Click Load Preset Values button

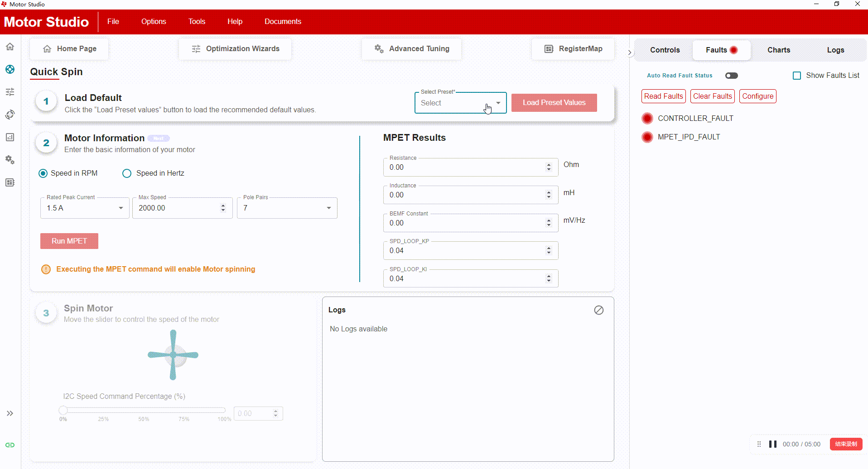click(554, 103)
